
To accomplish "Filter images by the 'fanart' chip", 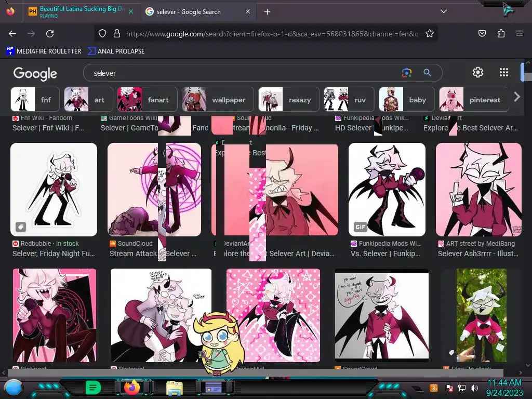I will point(147,99).
